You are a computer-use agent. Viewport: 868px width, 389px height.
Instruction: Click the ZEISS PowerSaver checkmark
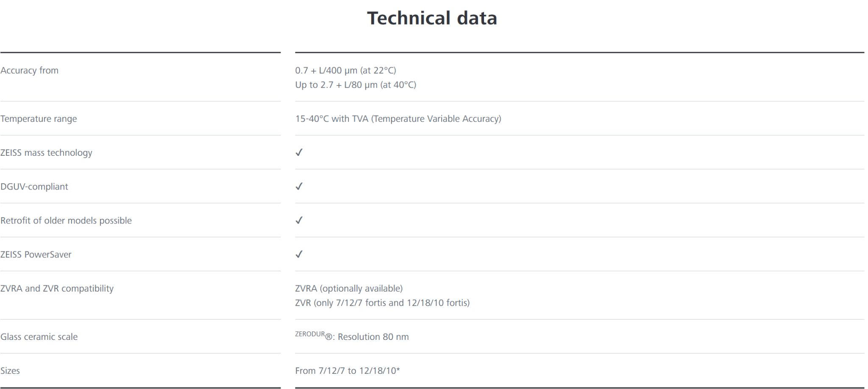click(x=299, y=254)
